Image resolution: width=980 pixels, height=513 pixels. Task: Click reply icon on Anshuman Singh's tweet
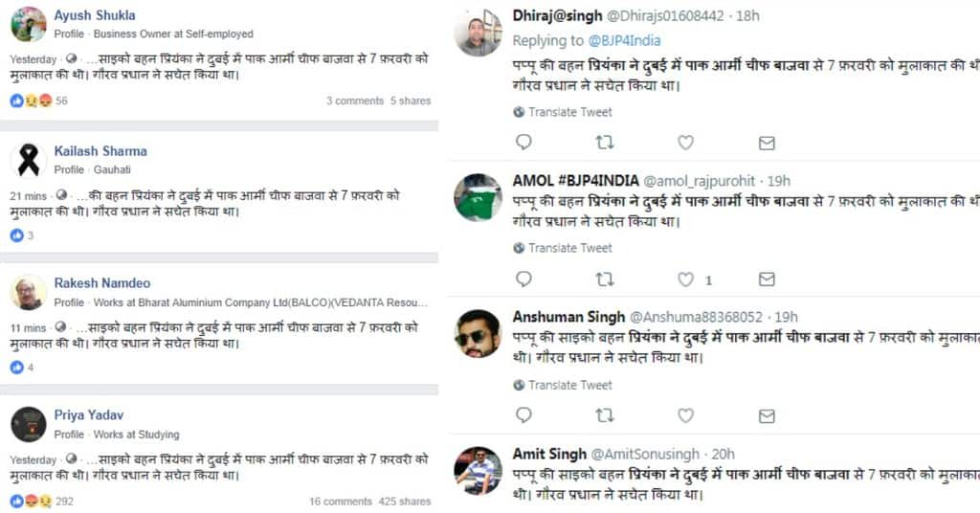click(523, 415)
